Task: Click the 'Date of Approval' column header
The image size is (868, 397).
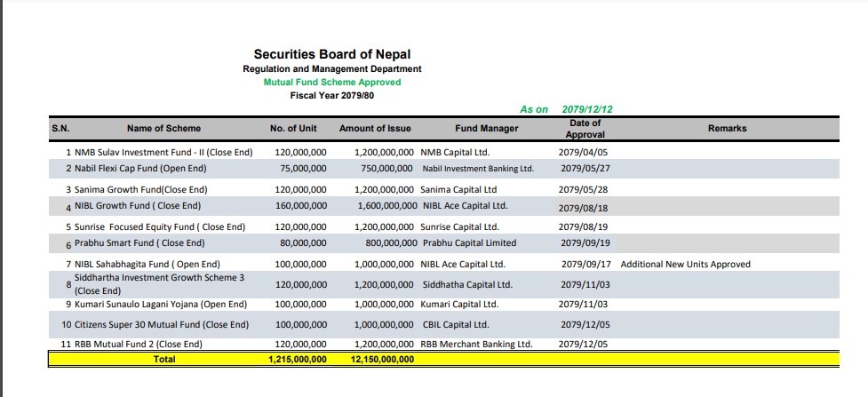Action: click(585, 129)
